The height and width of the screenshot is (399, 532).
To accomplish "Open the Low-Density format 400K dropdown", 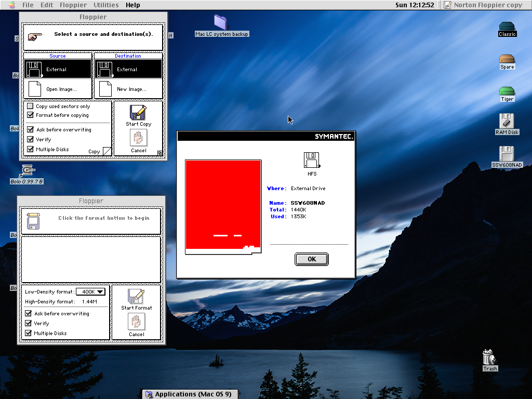I will [x=91, y=292].
